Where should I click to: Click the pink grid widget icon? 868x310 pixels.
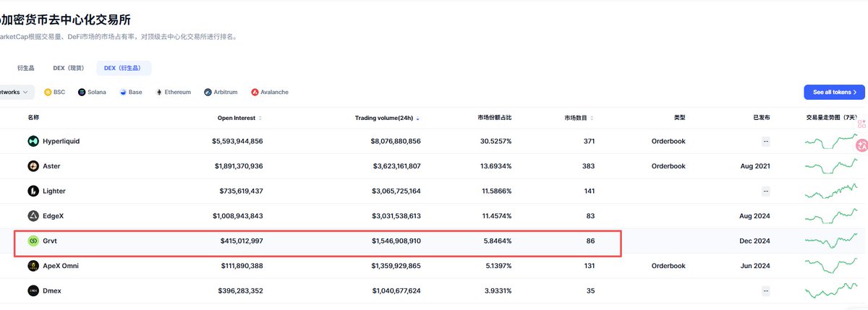coord(861,124)
